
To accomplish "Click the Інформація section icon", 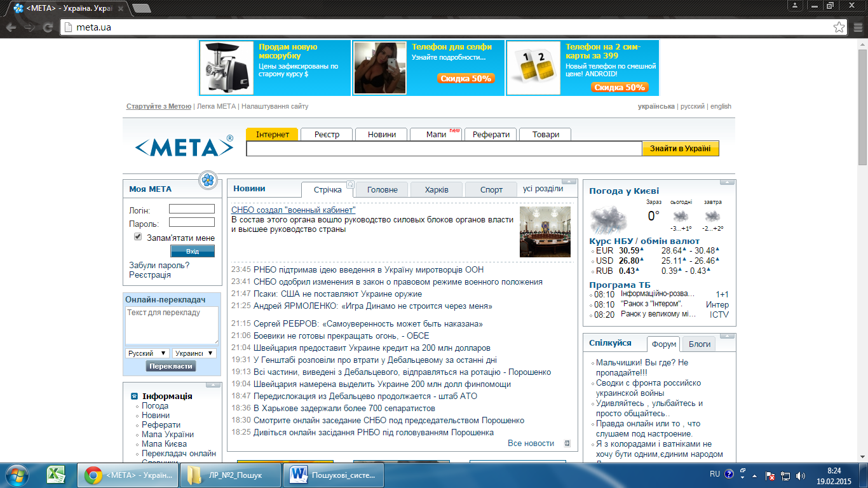I will (134, 396).
